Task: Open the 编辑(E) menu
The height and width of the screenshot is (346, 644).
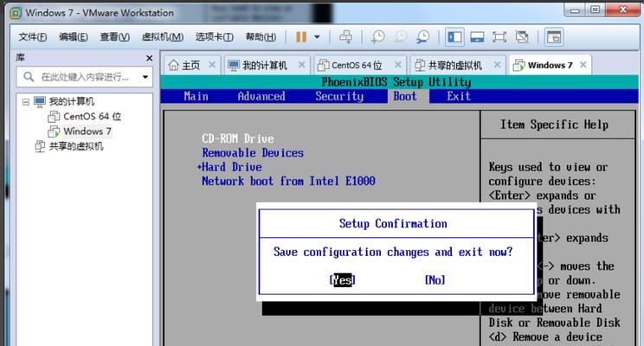Action: [73, 37]
